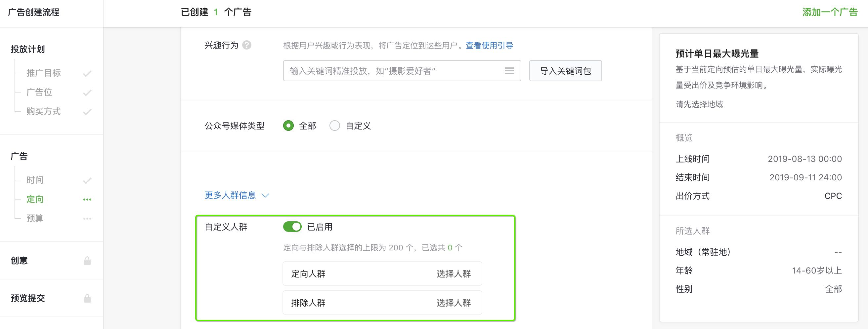The width and height of the screenshot is (868, 329).
Task: Select 全部 for 公众号媒体类型
Action: (288, 126)
